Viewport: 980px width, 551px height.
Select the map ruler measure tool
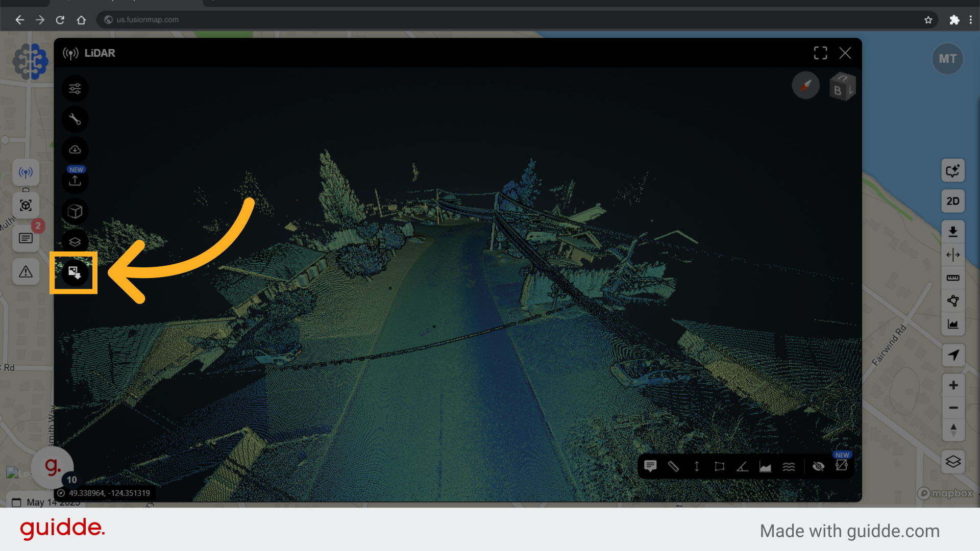point(953,278)
